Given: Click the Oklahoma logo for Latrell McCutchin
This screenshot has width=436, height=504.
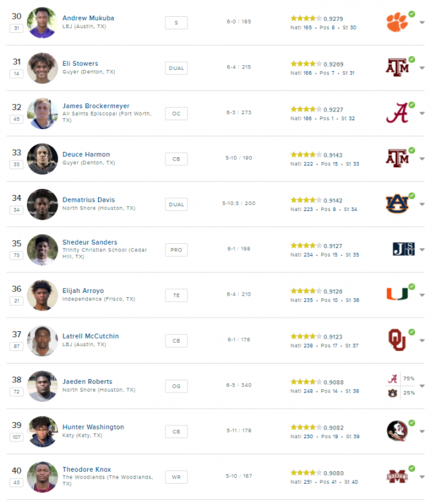Looking at the screenshot, I should pos(396,340).
